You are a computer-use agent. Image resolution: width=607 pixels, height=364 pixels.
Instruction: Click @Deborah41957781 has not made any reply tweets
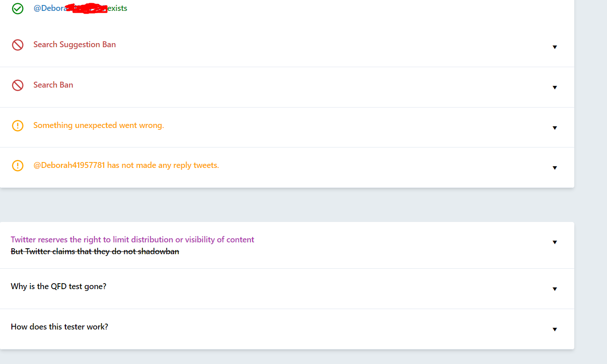pos(126,165)
